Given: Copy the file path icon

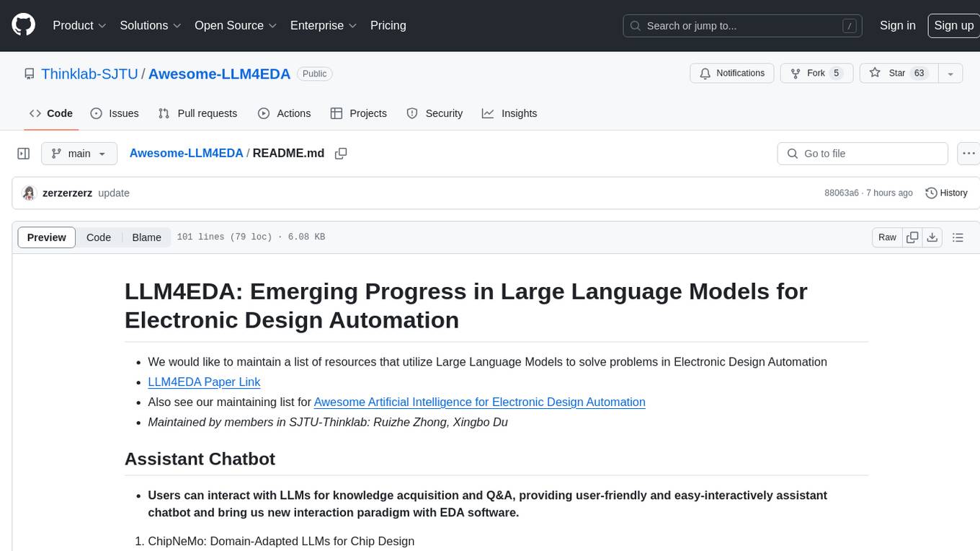Looking at the screenshot, I should [x=341, y=154].
